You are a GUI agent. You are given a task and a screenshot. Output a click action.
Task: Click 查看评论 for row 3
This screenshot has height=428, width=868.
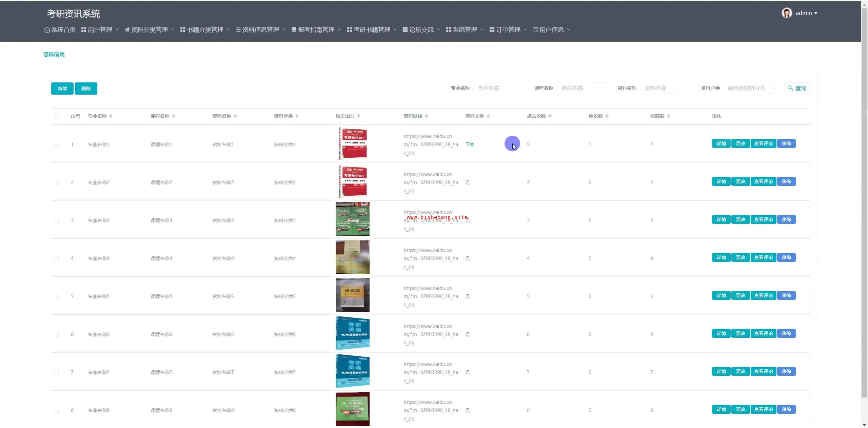763,220
